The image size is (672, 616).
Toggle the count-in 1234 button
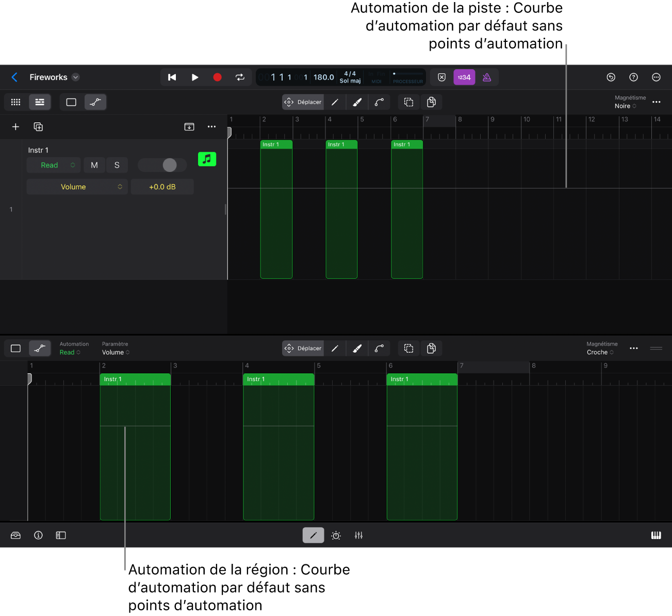[x=464, y=77]
